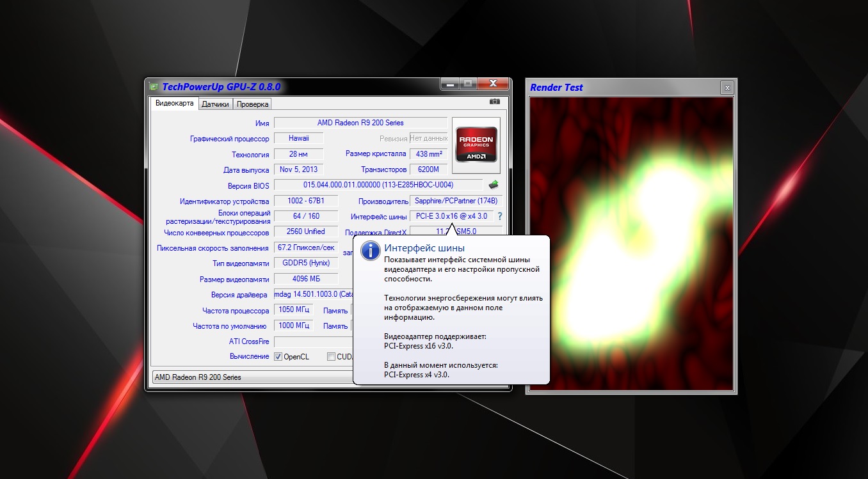The height and width of the screenshot is (479, 868).
Task: Close the Render Test window
Action: pyautogui.click(x=726, y=88)
